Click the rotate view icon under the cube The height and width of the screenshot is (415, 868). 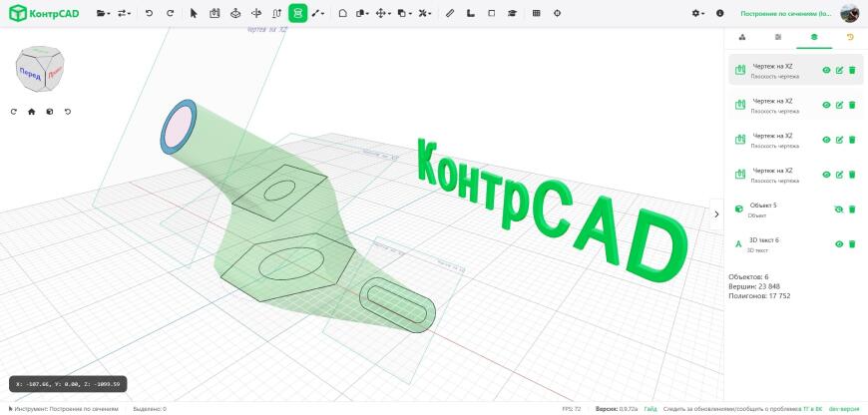(x=14, y=112)
